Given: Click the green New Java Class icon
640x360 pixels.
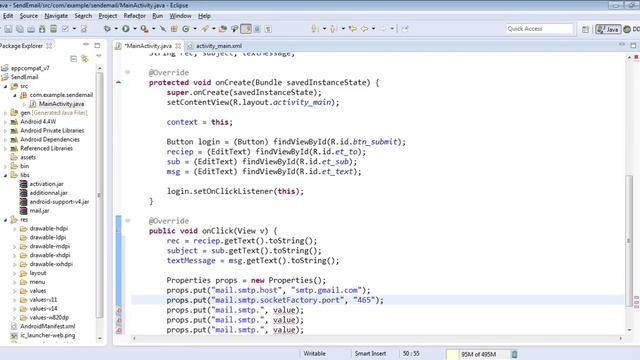Looking at the screenshot, I should [186, 29].
